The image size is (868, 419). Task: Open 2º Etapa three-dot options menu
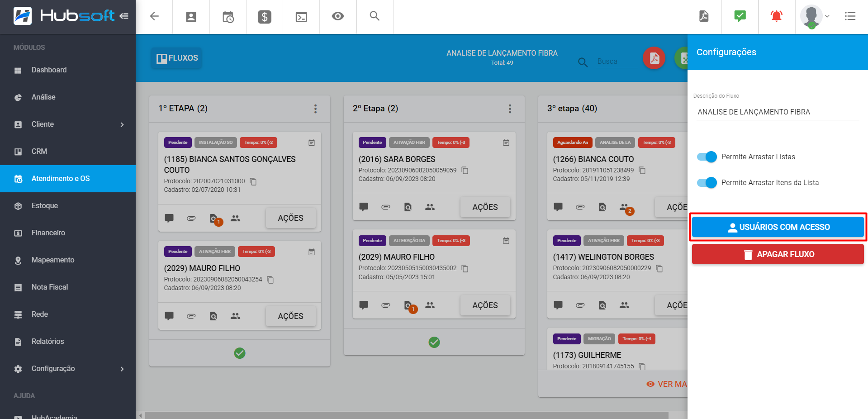point(510,109)
